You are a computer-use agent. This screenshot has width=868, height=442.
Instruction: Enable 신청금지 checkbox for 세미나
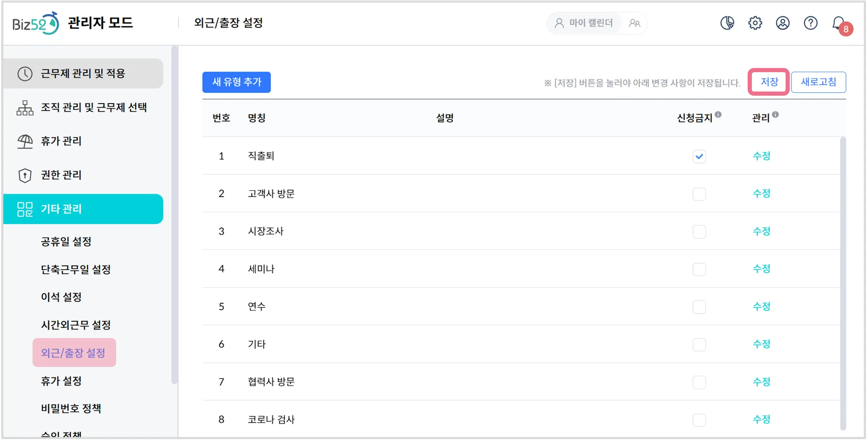coord(699,269)
